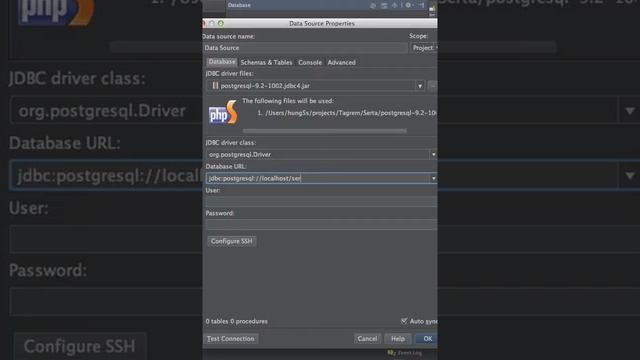Switch to the Advanced tab
The height and width of the screenshot is (360, 640).
[341, 62]
